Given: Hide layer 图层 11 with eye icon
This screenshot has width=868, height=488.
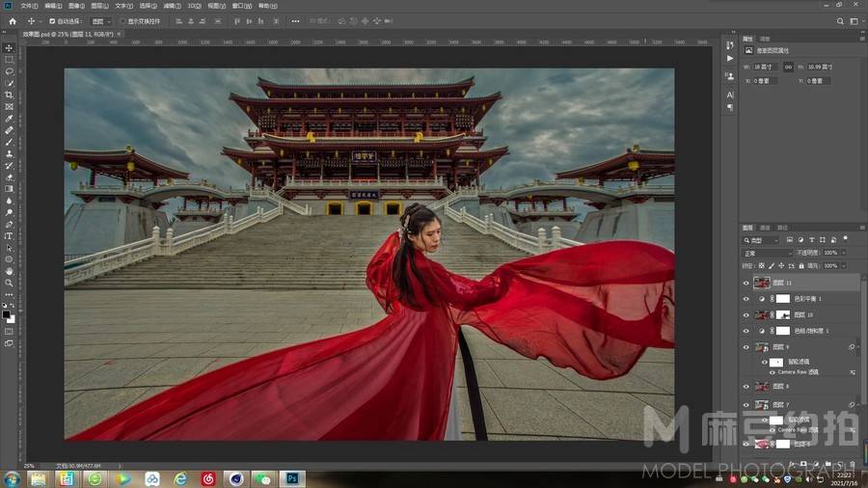Looking at the screenshot, I should (x=746, y=283).
